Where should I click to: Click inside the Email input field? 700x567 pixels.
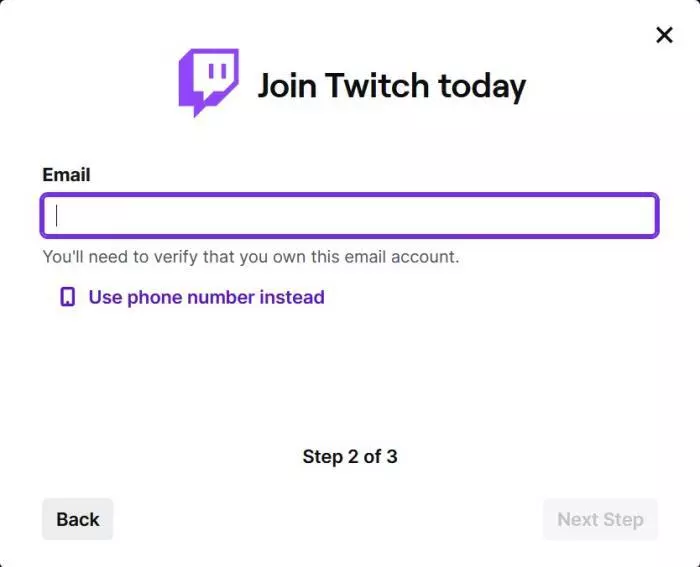click(349, 216)
